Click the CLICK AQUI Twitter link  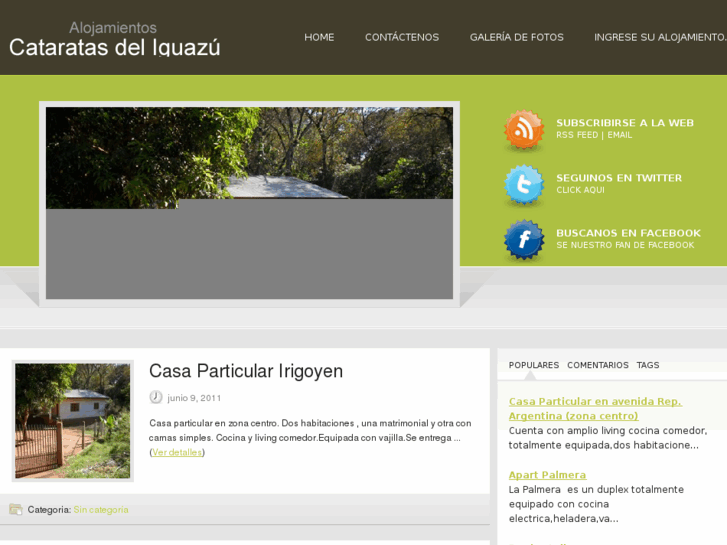[580, 190]
